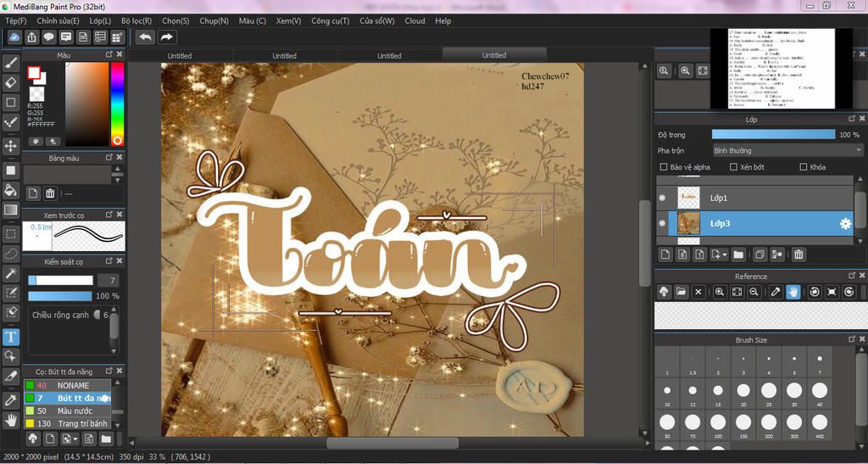The image size is (868, 464).
Task: Click the Redo arrow in top toolbar
Action: pos(167,37)
